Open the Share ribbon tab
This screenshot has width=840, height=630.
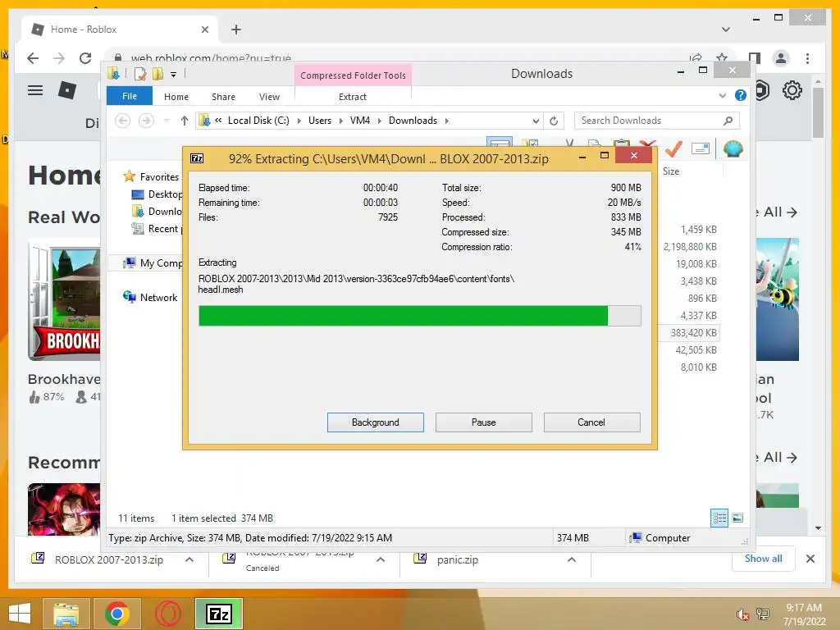[223, 97]
